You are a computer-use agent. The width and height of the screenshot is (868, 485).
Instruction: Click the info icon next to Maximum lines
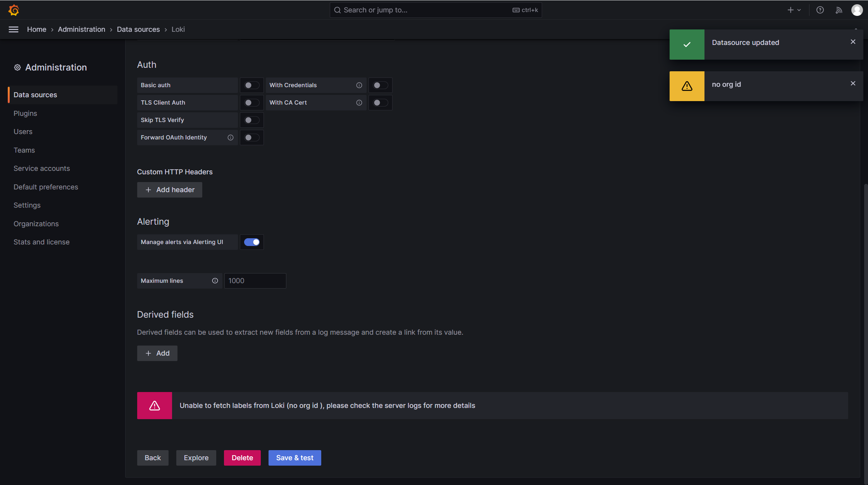[215, 281]
